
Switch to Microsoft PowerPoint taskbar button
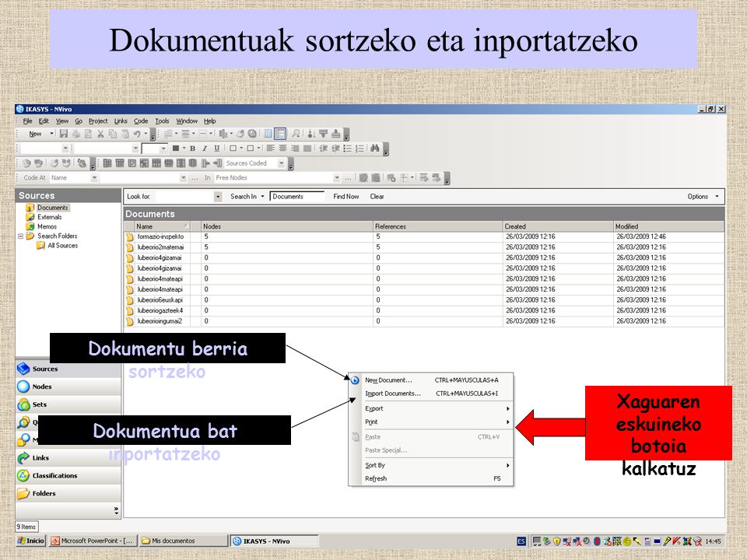(93, 541)
